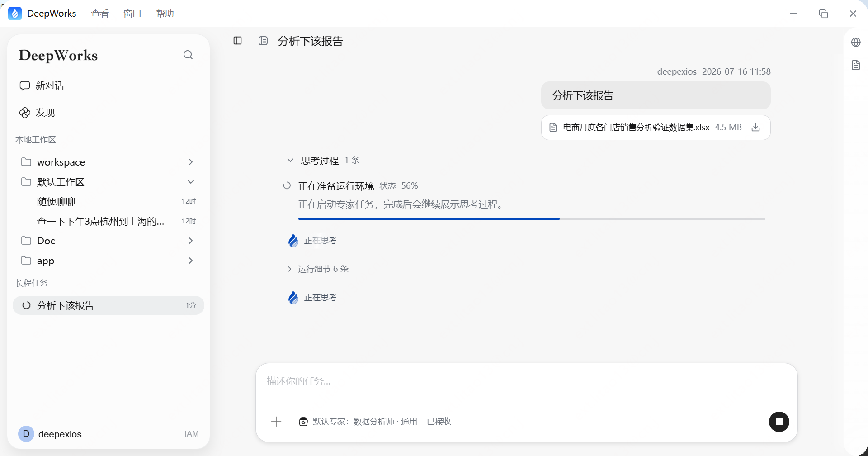Click the 默认工作区 folder icon
Image resolution: width=868 pixels, height=456 pixels.
pyautogui.click(x=26, y=181)
